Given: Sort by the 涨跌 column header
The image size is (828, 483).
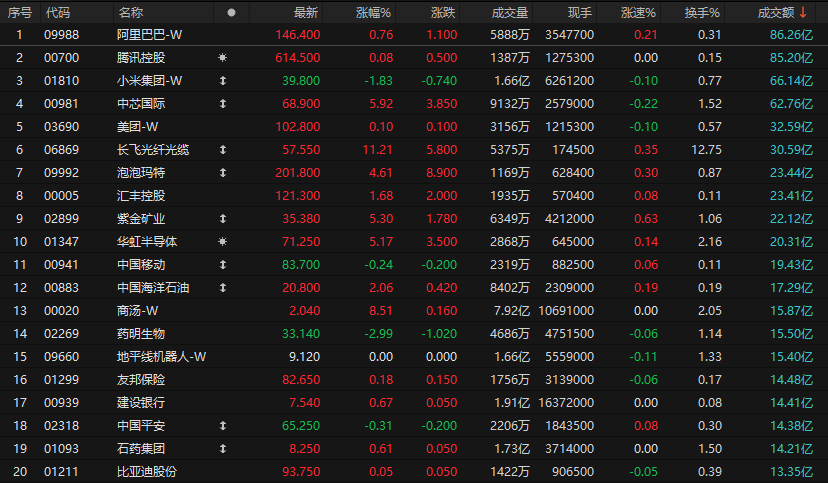Looking at the screenshot, I should coord(443,13).
